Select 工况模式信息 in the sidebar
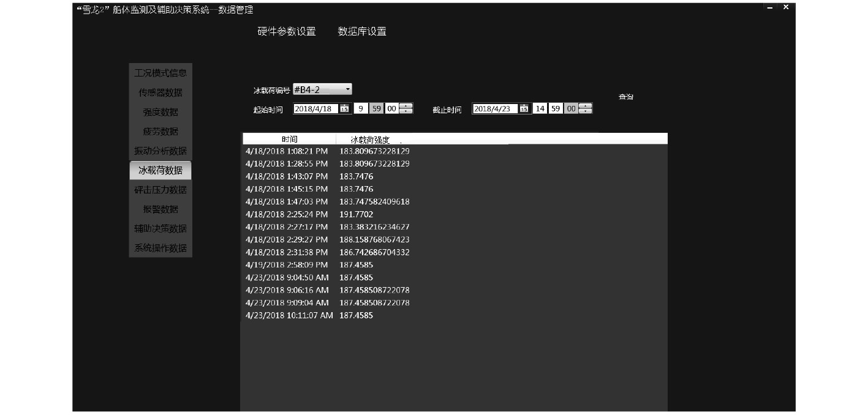This screenshot has height=415, width=868. click(160, 73)
